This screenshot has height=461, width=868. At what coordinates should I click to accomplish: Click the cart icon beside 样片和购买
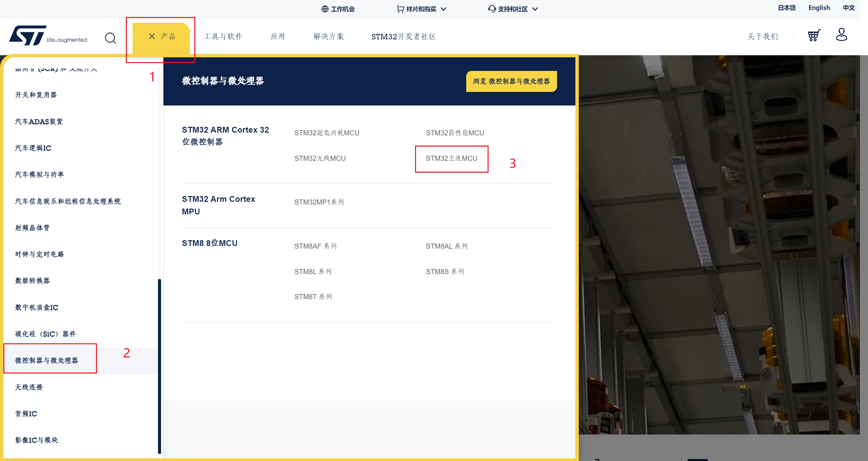pos(400,9)
